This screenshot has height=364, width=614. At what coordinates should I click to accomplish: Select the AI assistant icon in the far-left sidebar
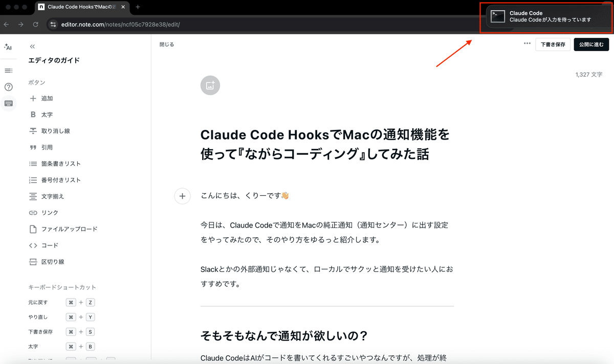[8, 47]
